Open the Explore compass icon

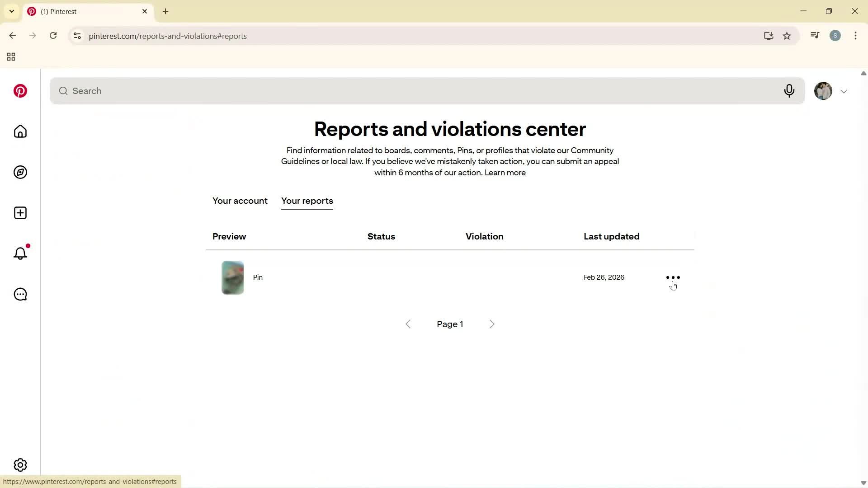(x=20, y=172)
